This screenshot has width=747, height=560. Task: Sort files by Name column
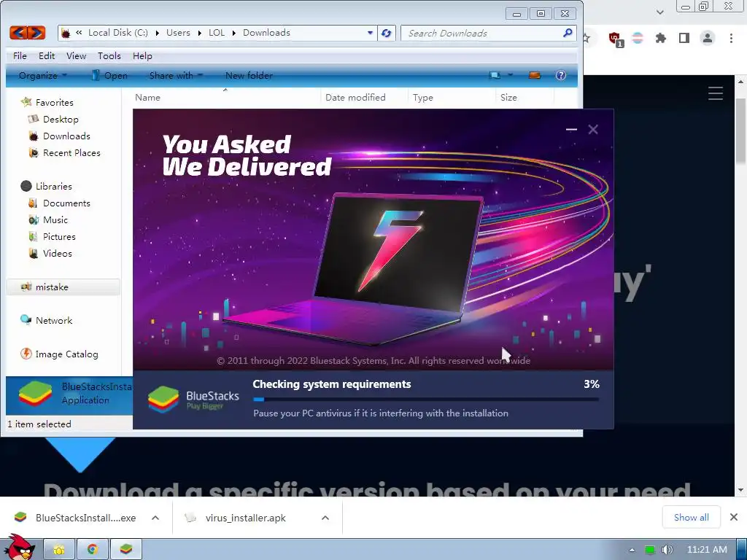click(x=147, y=98)
